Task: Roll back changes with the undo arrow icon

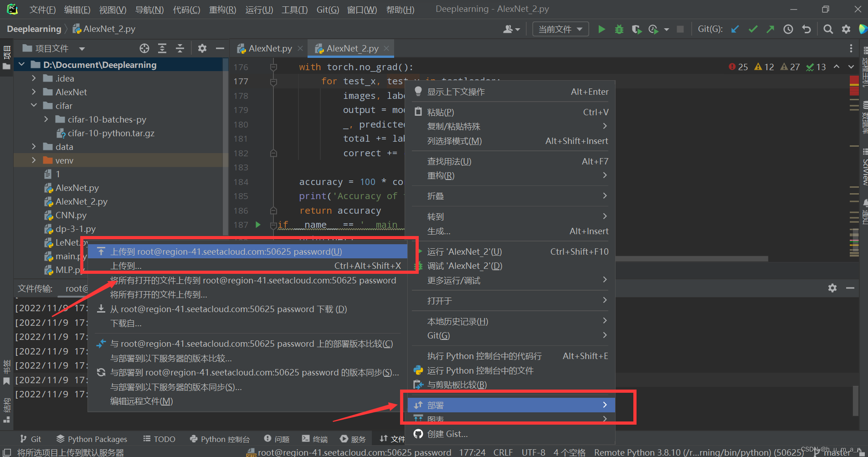Action: (806, 29)
